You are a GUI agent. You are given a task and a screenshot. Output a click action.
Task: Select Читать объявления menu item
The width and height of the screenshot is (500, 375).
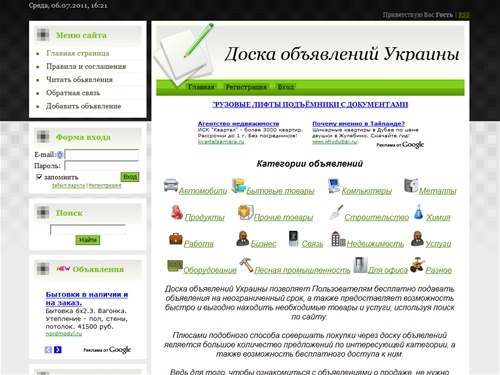tap(79, 80)
